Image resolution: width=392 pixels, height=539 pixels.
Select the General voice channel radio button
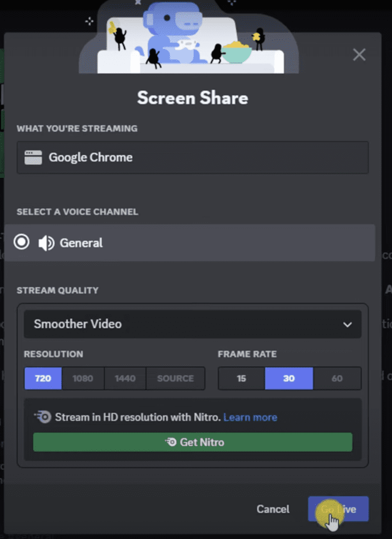(x=21, y=243)
